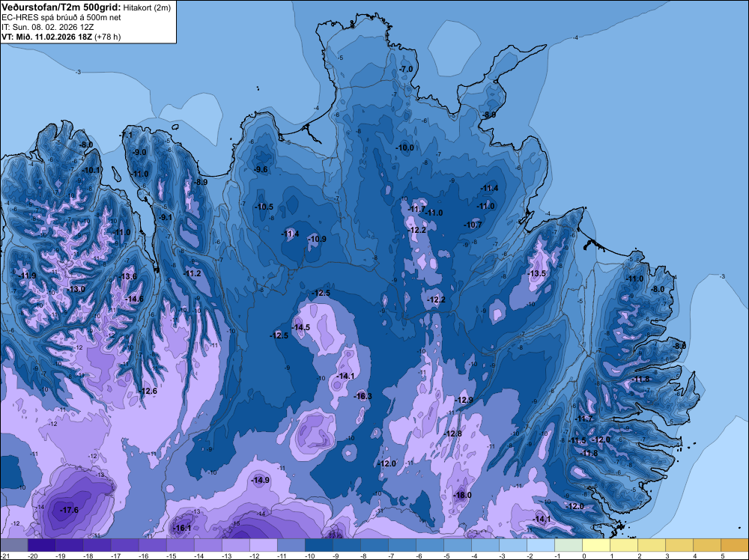Click the yellow color scale swatch between 0 and 1
This screenshot has width=749, height=560.
[596, 545]
